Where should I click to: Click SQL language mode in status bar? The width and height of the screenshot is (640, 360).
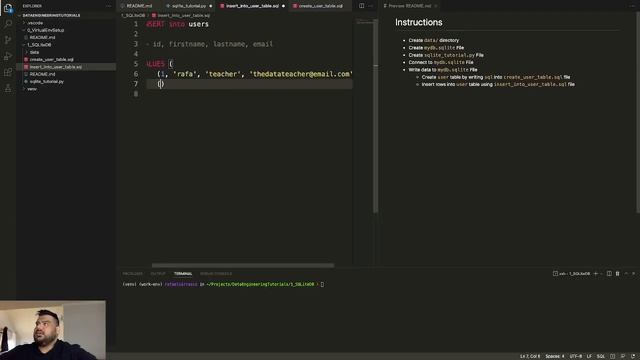tap(601, 356)
